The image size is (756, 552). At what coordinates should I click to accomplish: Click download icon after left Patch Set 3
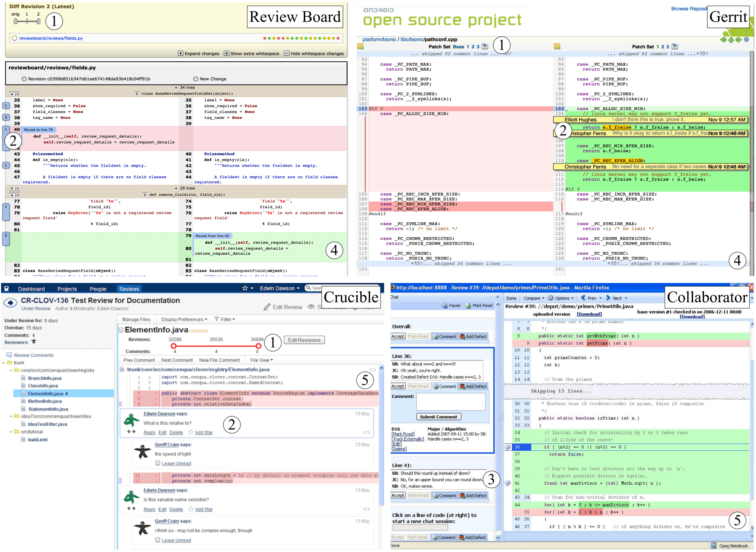coord(485,46)
